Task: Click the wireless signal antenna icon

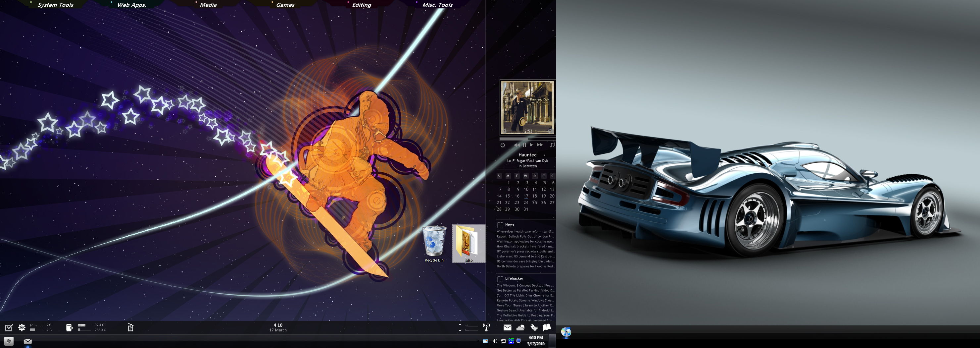Action: tap(486, 327)
